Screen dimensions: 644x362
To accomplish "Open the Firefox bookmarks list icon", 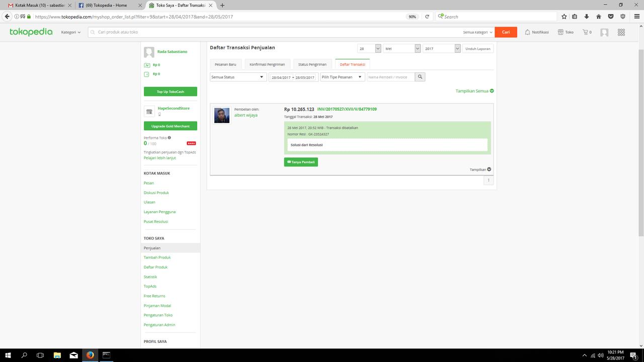I will [x=575, y=17].
